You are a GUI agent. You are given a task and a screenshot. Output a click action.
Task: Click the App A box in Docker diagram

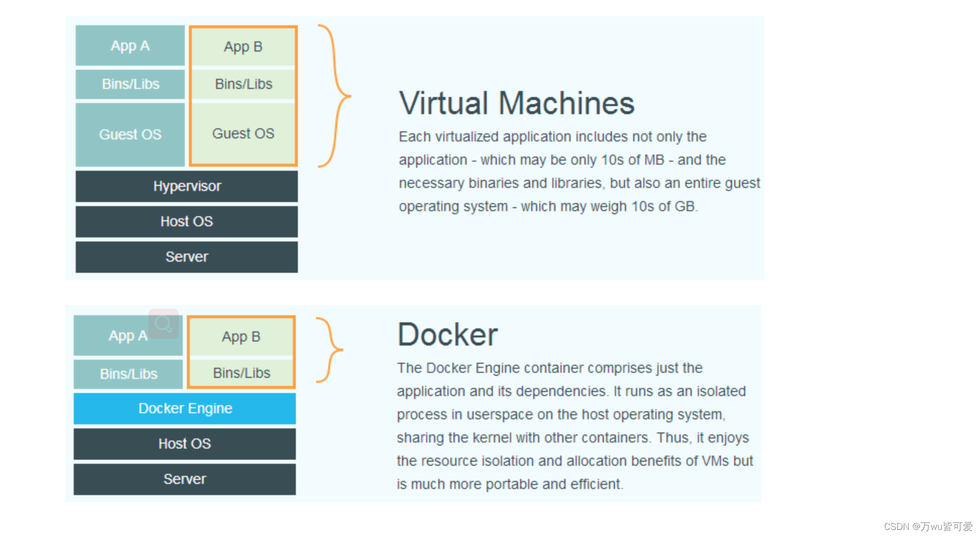pos(128,335)
